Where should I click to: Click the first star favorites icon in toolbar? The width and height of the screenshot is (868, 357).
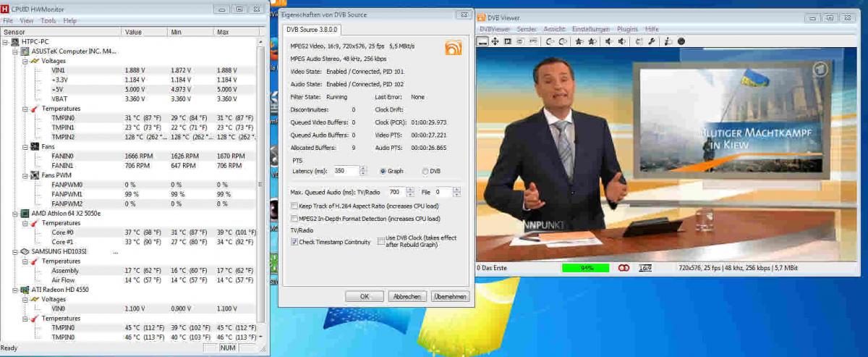579,41
